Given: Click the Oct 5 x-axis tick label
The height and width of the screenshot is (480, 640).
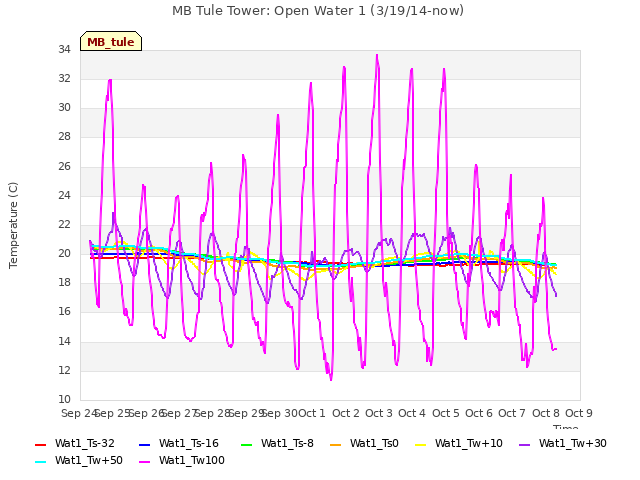Looking at the screenshot, I should click(446, 413).
